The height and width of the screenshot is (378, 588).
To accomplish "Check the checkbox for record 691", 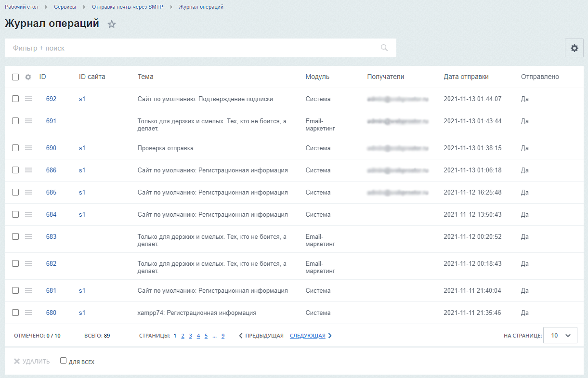I will (x=15, y=121).
